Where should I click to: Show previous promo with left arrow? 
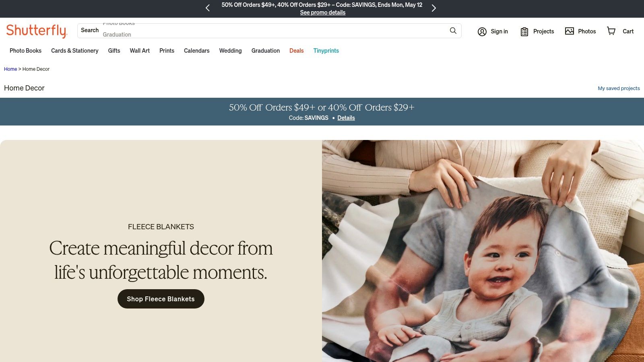point(208,8)
